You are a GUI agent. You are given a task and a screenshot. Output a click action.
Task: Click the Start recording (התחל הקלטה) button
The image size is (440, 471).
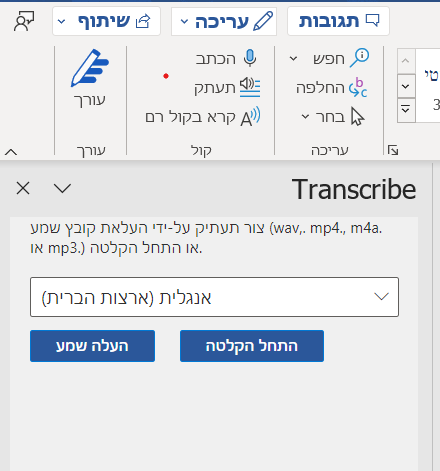(252, 346)
